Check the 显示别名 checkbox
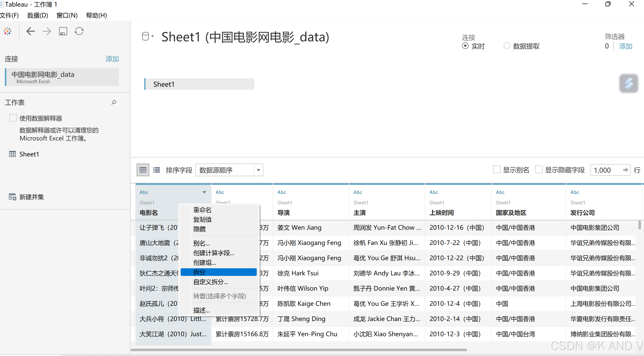The width and height of the screenshot is (644, 356). point(496,170)
